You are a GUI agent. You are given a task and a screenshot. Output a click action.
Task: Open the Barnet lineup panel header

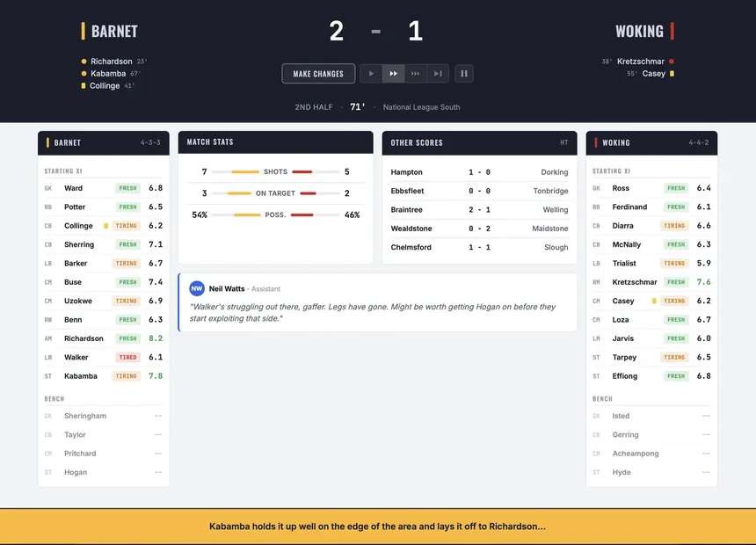103,142
